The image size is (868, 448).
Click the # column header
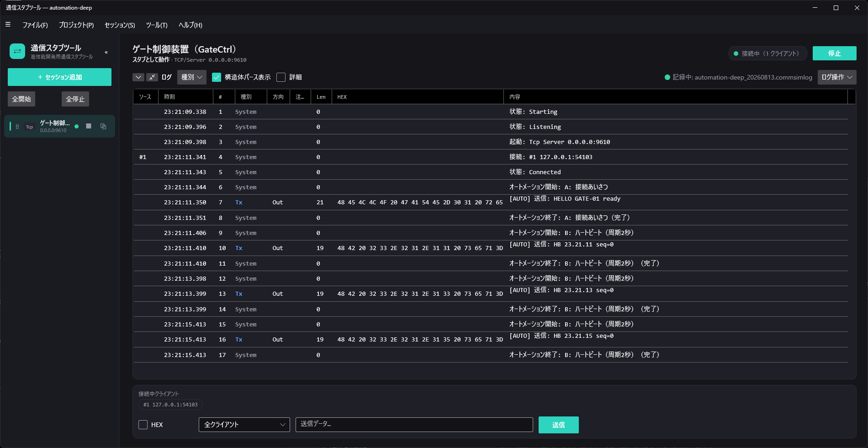point(224,97)
